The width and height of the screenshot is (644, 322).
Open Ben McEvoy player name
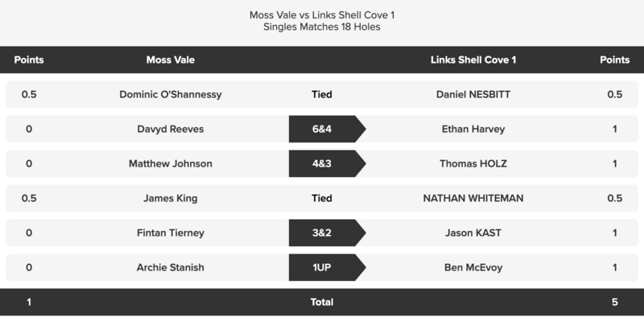pyautogui.click(x=473, y=268)
